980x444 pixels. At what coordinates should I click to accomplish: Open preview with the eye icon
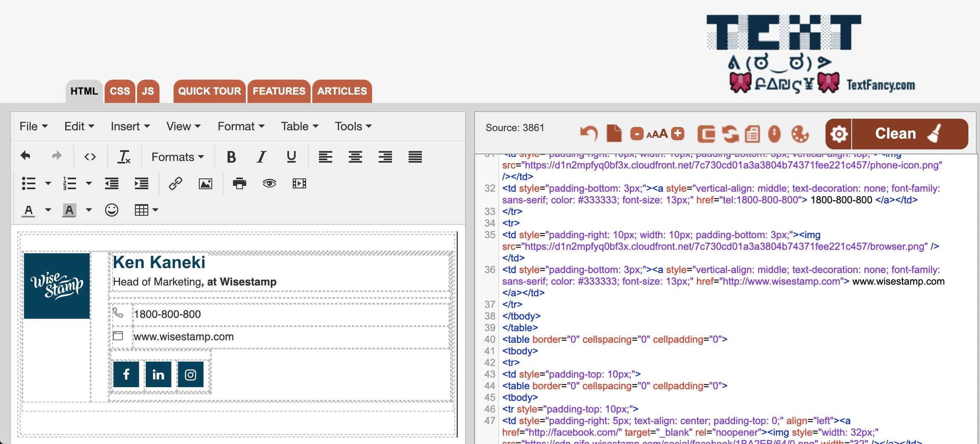(269, 183)
